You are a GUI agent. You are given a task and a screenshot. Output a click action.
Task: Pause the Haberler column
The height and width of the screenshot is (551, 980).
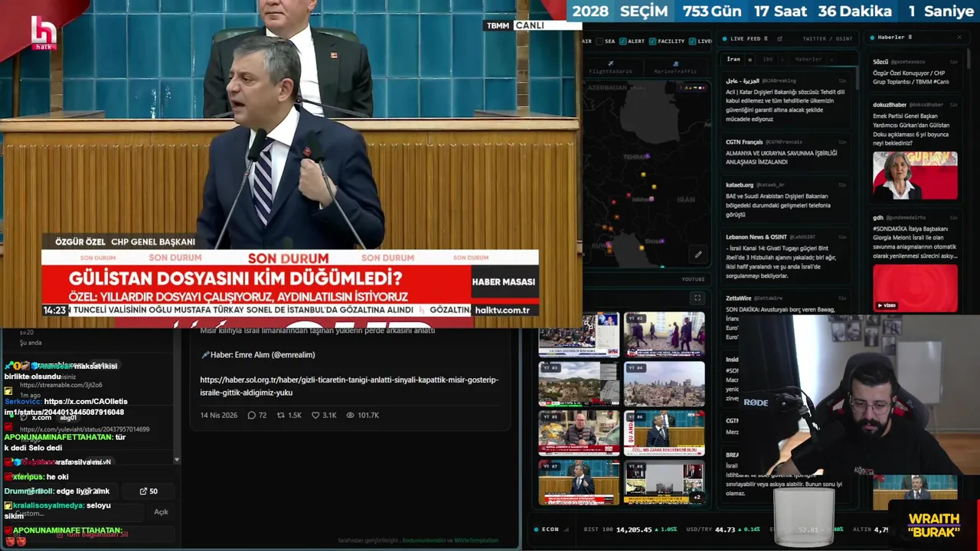pos(910,37)
